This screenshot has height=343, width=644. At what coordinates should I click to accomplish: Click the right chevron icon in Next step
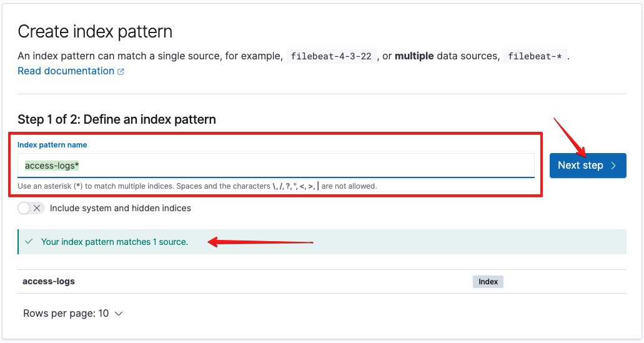(x=613, y=166)
